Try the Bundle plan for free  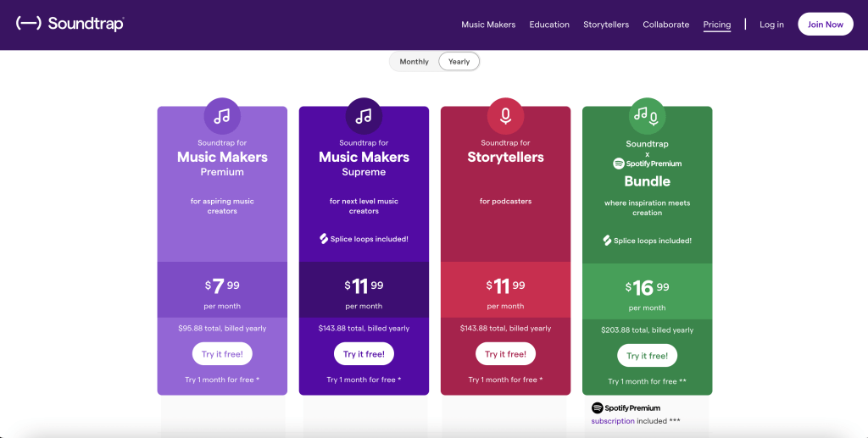pos(647,356)
